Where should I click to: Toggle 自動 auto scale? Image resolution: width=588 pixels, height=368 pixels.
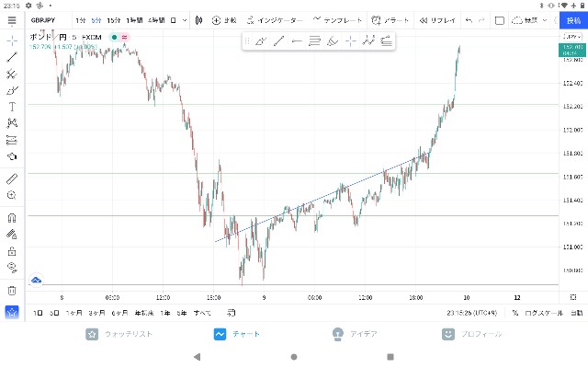[576, 313]
